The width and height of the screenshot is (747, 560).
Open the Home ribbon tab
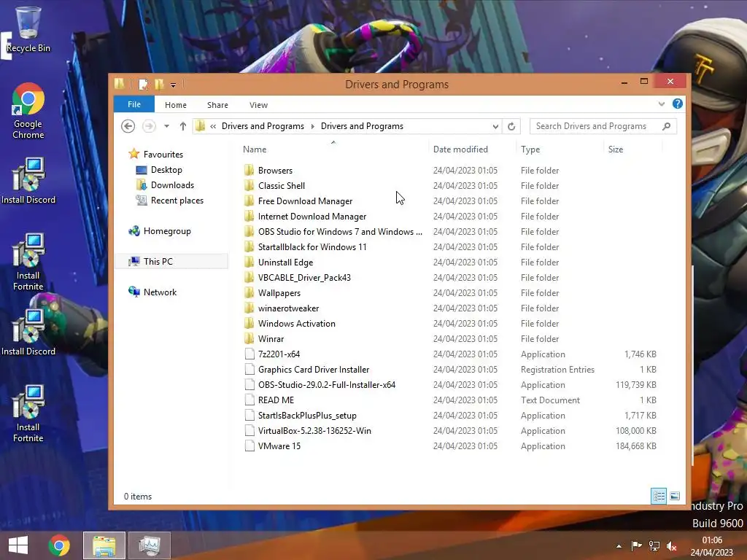pyautogui.click(x=176, y=105)
